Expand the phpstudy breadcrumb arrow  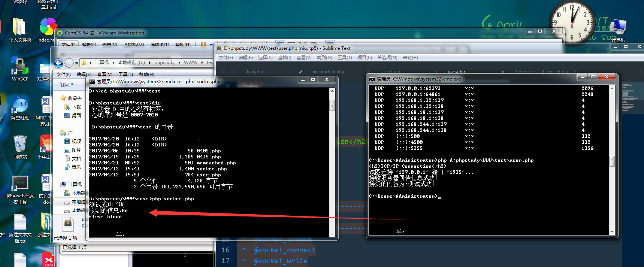[x=179, y=63]
